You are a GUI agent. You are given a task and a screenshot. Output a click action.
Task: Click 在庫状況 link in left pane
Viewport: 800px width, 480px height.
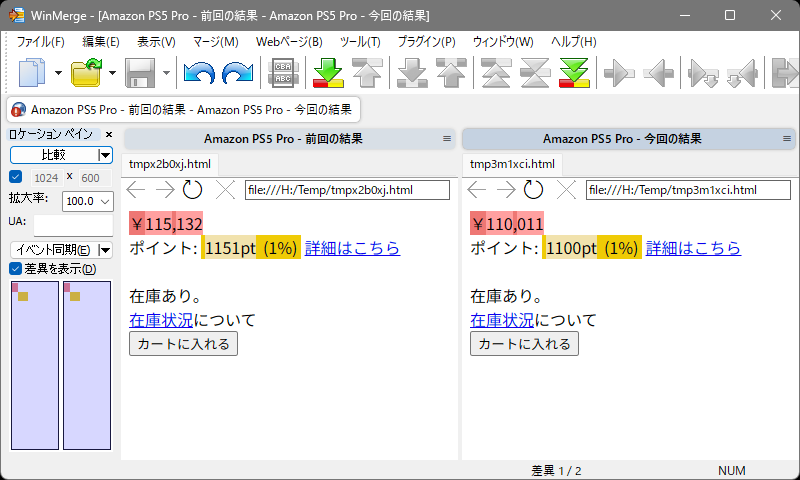[161, 320]
